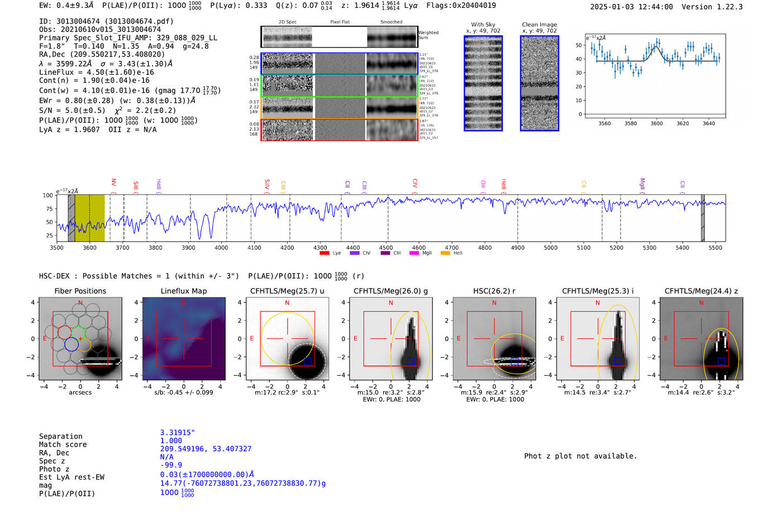Click the yellow highlighted region in the spectrum
This screenshot has height=532, width=782.
point(89,218)
